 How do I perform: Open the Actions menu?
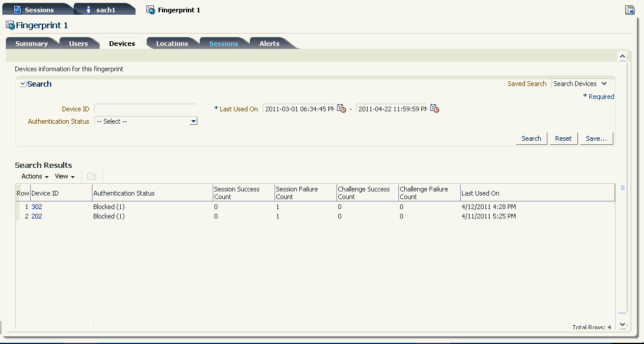35,177
